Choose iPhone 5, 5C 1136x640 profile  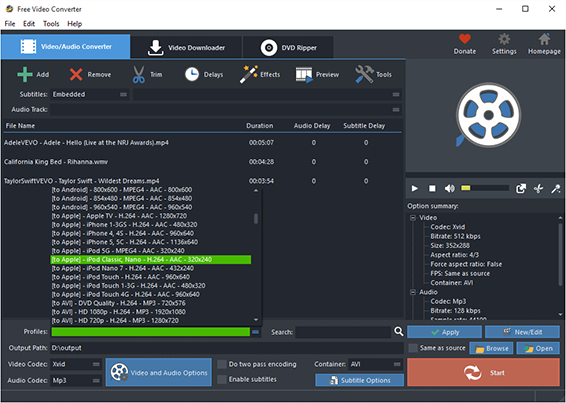point(125,242)
